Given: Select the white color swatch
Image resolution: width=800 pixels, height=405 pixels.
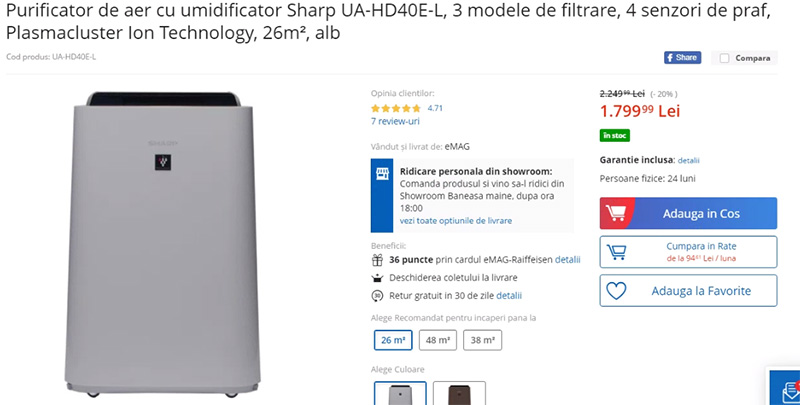Looking at the screenshot, I should tap(400, 393).
